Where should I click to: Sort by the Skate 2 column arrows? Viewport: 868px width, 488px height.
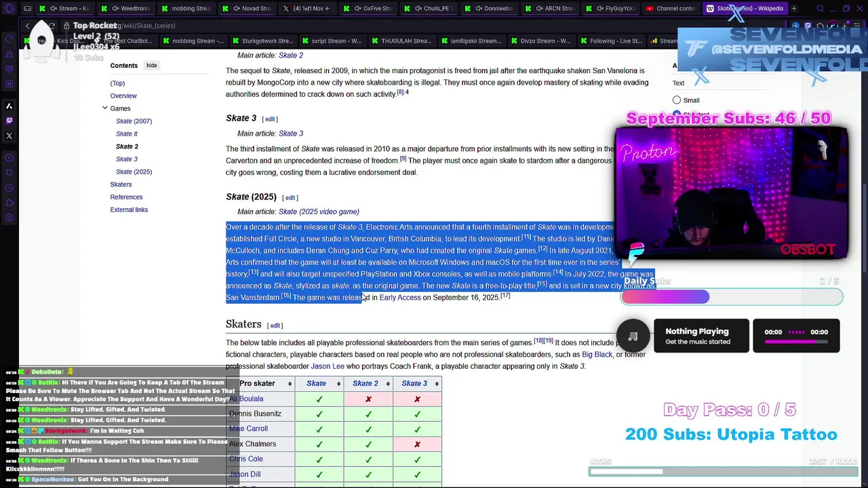(387, 384)
